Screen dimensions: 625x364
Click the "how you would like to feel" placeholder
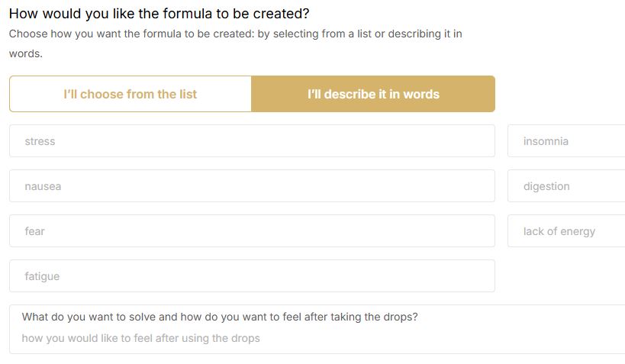(140, 338)
